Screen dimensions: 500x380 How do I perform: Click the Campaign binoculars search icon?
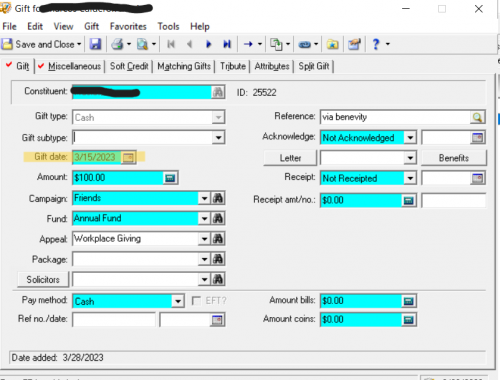(x=218, y=198)
